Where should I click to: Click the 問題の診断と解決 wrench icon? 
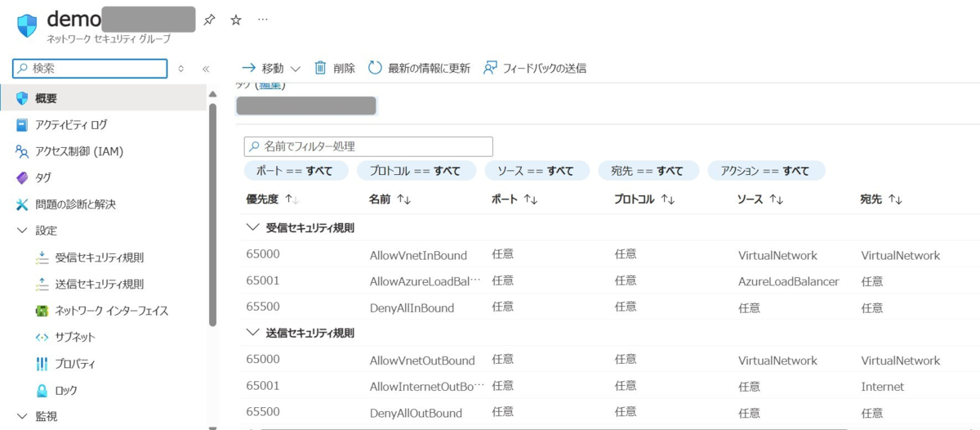[x=22, y=204]
